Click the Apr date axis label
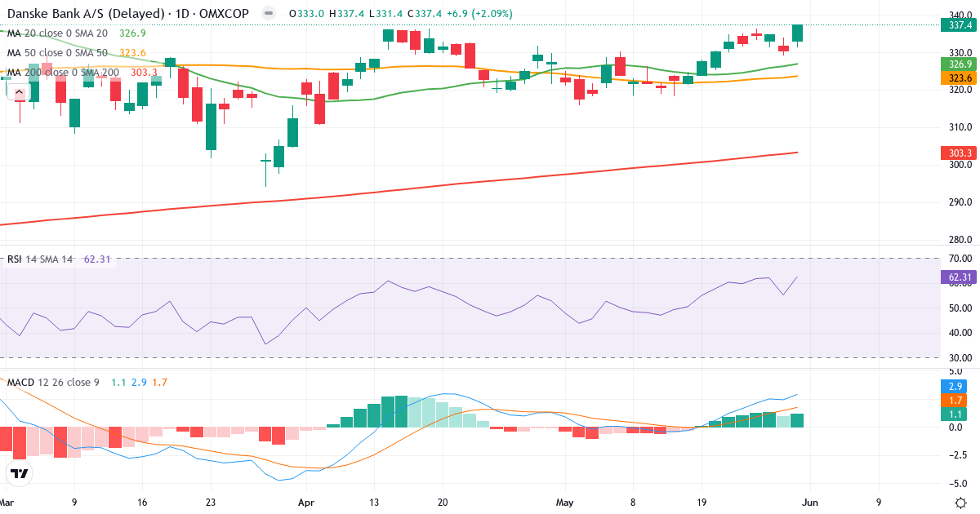The height and width of the screenshot is (514, 980). coord(306,503)
